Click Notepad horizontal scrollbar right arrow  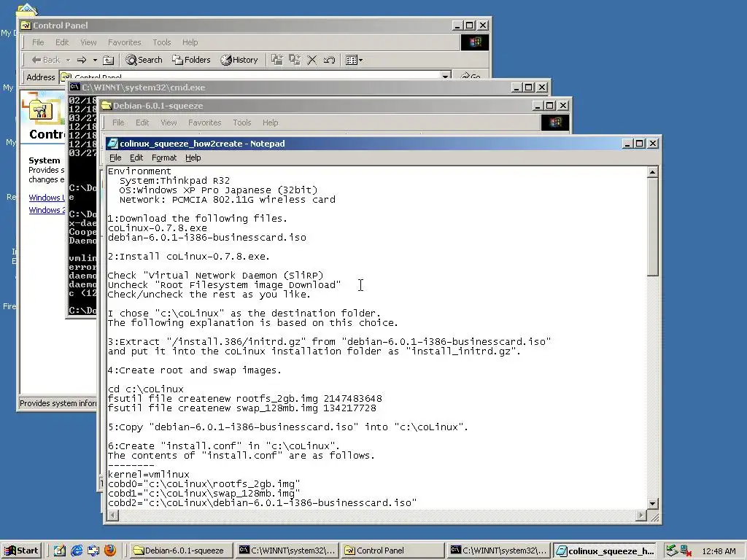[x=640, y=516]
